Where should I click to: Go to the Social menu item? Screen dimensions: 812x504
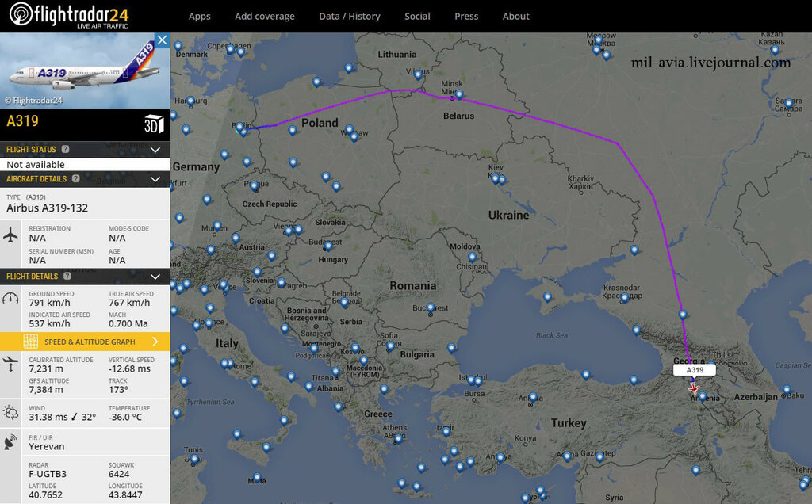coord(417,16)
